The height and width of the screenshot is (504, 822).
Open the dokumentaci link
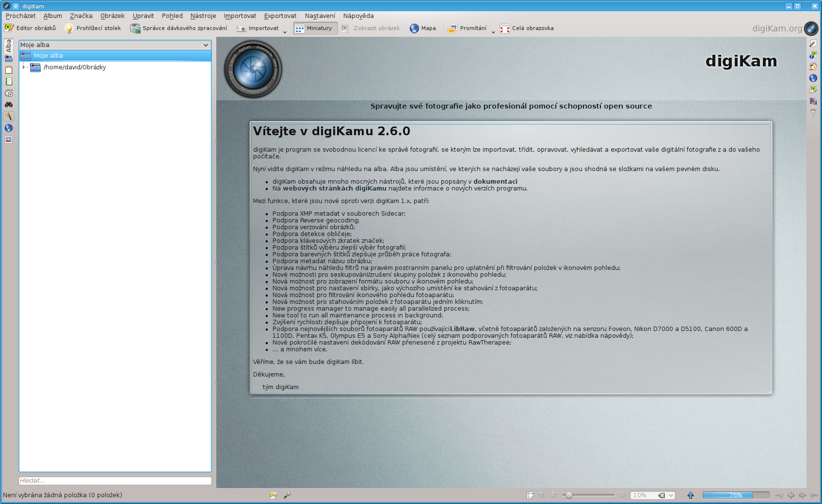(495, 182)
